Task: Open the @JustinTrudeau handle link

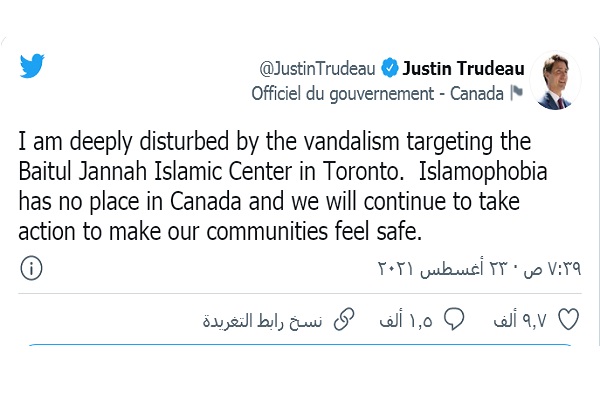Action: (x=318, y=69)
